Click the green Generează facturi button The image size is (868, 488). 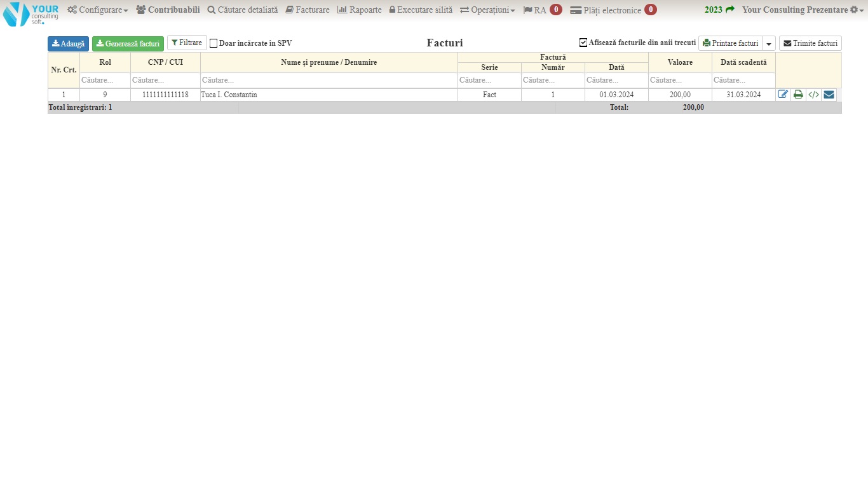coord(128,44)
